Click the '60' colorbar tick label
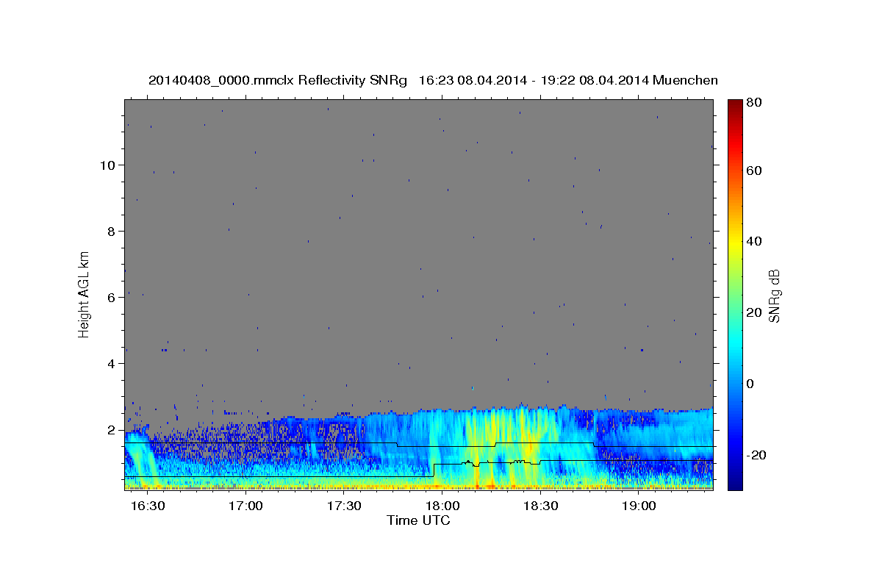 click(753, 171)
